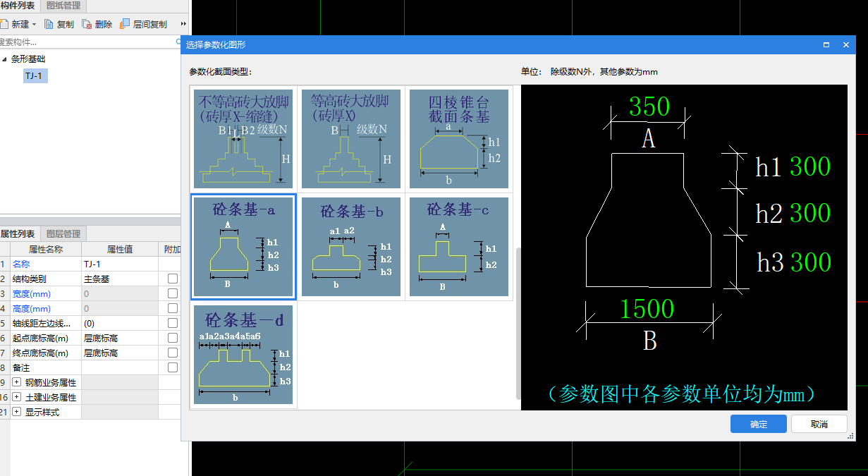Click the 属性值 column header
868x476 pixels.
click(x=119, y=249)
